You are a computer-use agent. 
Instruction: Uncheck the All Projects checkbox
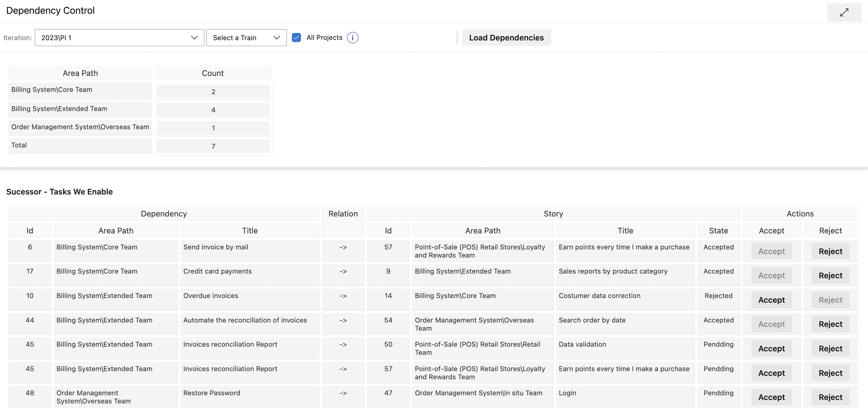click(296, 37)
